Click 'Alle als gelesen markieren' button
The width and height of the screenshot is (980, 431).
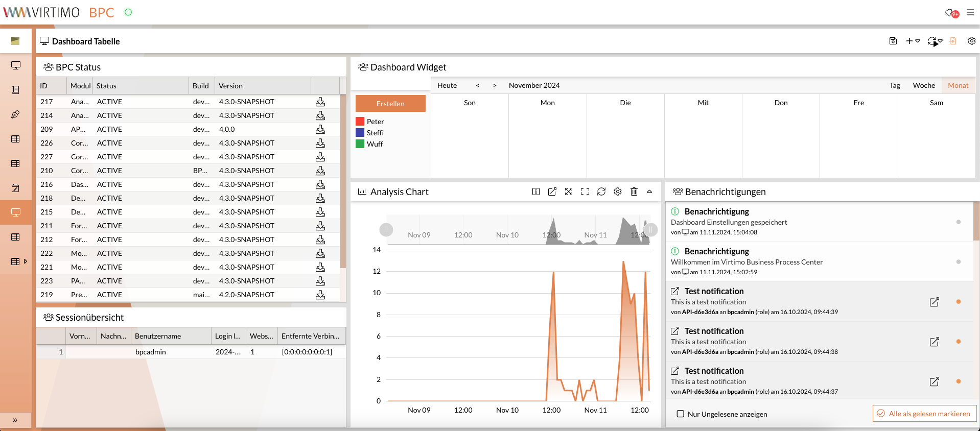(924, 414)
